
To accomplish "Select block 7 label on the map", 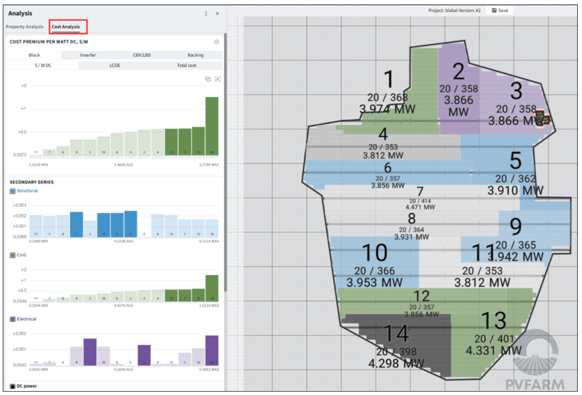I will (420, 192).
